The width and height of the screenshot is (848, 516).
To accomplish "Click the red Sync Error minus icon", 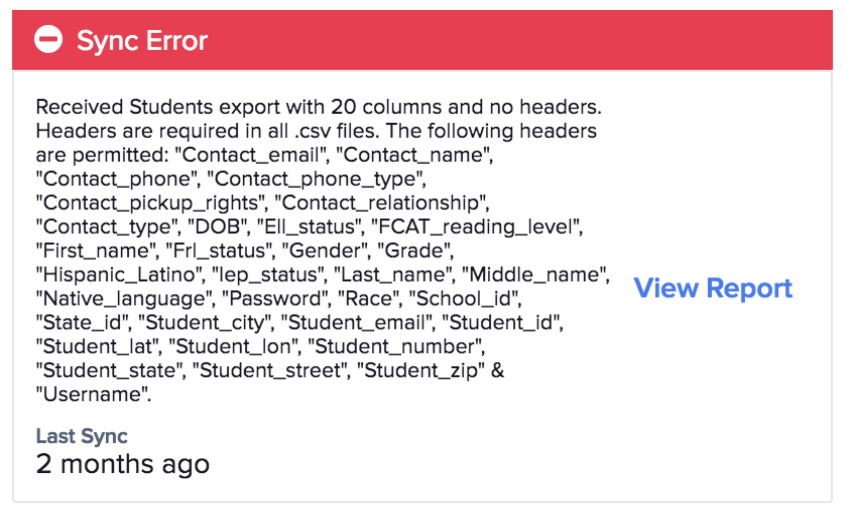I will coord(48,40).
